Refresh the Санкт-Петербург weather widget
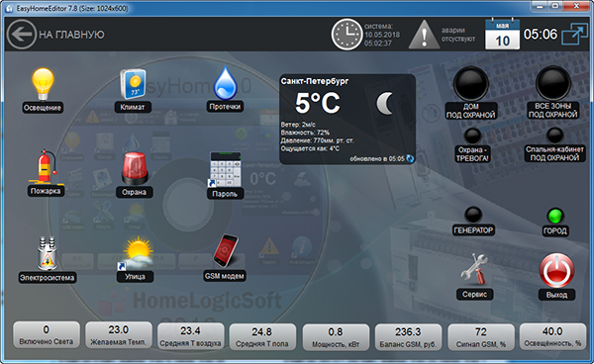This screenshot has width=594, height=364. coord(410,159)
